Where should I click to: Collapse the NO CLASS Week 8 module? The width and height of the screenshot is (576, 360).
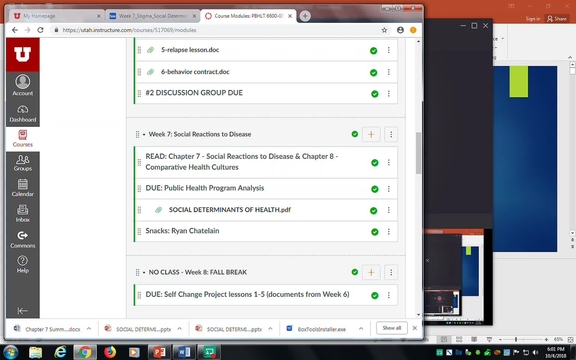click(x=144, y=272)
